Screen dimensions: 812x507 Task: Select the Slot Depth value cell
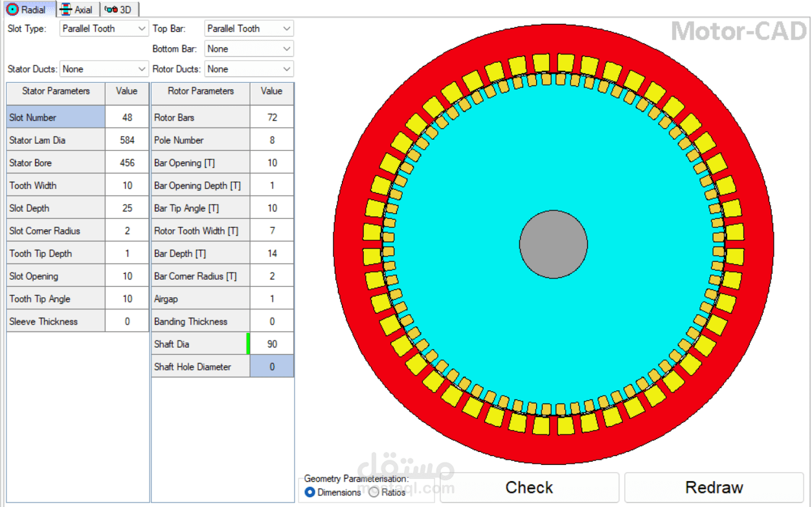coord(127,208)
